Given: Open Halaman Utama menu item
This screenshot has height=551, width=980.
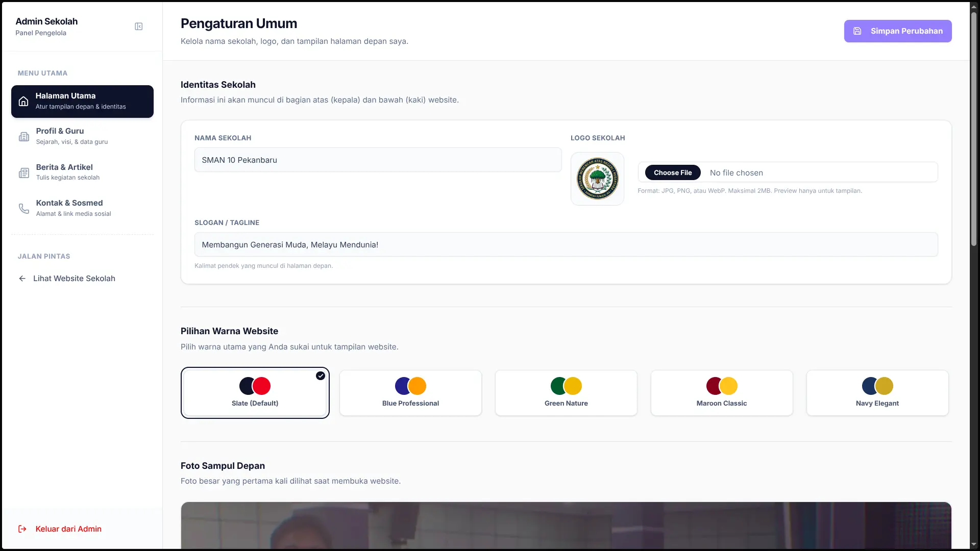Looking at the screenshot, I should 82,102.
